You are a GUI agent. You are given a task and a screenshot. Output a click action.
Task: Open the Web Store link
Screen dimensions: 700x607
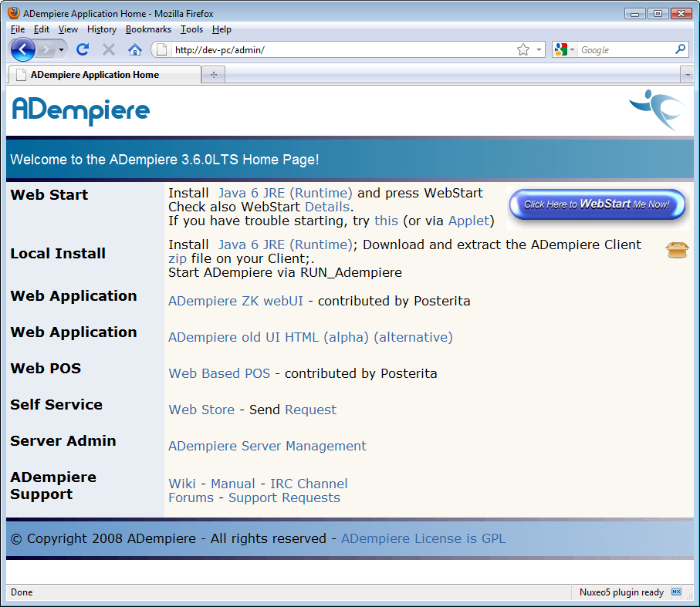tap(201, 410)
